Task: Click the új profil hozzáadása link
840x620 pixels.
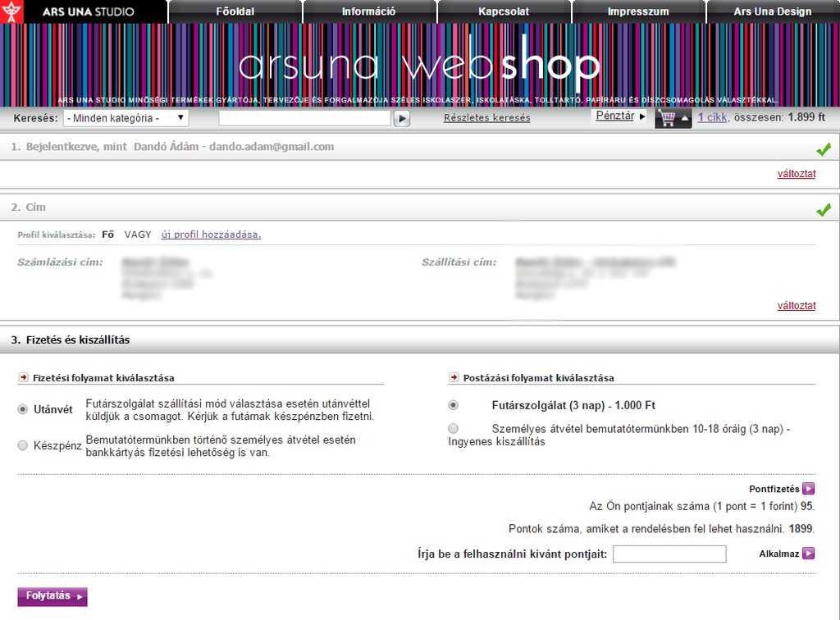Action: [211, 235]
